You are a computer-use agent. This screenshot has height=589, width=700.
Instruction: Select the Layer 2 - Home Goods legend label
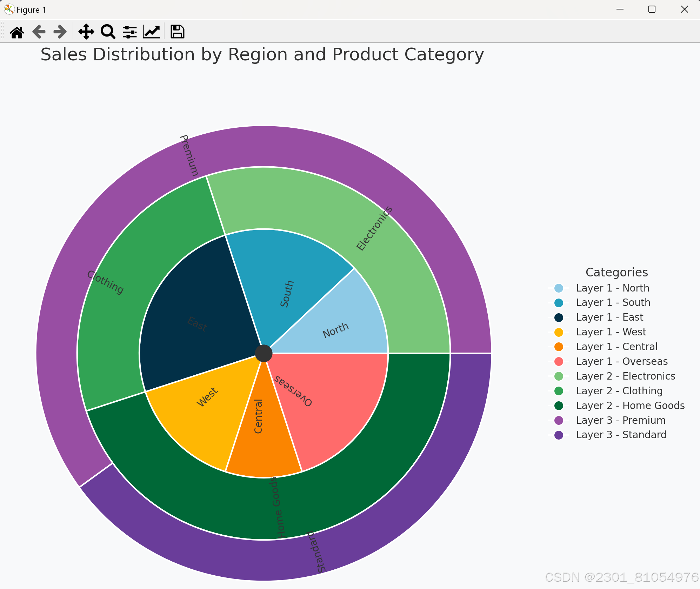(630, 406)
